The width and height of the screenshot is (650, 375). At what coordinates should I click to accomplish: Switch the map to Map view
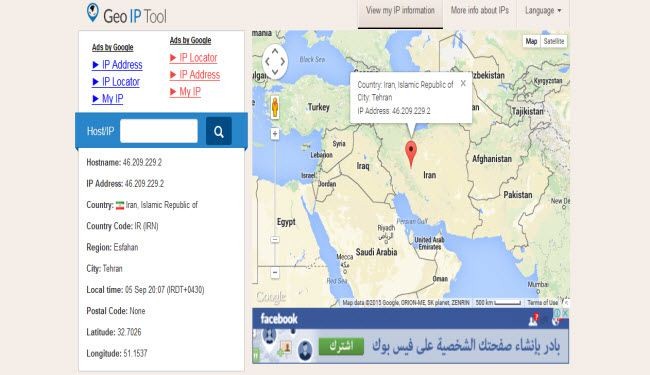[x=531, y=41]
